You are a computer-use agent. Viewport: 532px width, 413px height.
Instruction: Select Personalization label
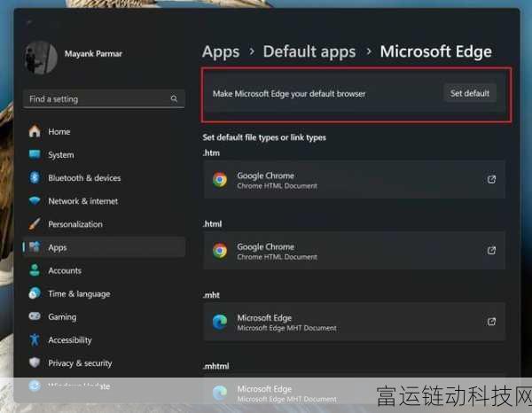coord(75,224)
